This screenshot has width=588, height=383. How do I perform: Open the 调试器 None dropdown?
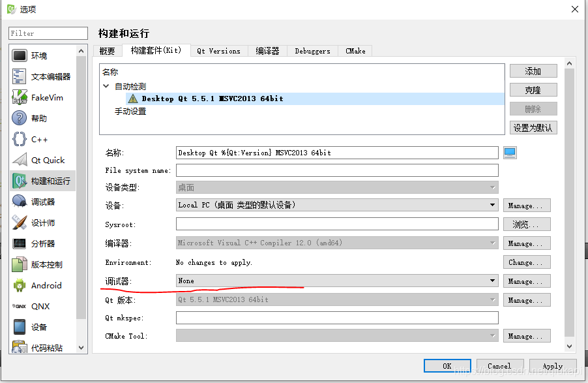click(x=337, y=281)
